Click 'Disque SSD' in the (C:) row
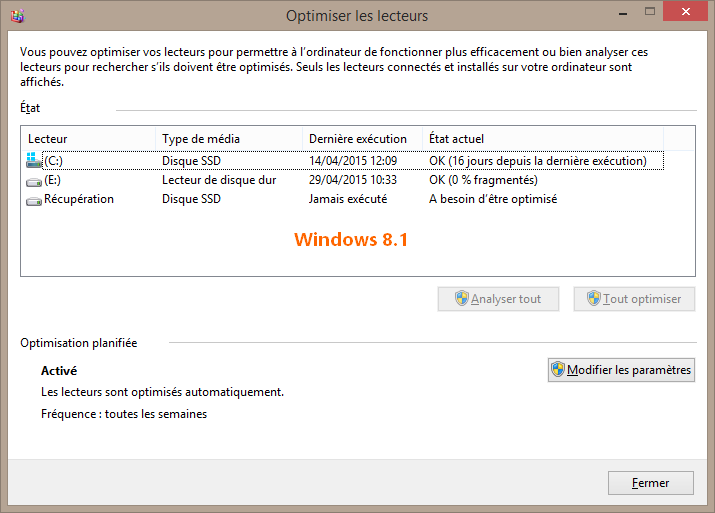 tap(192, 161)
